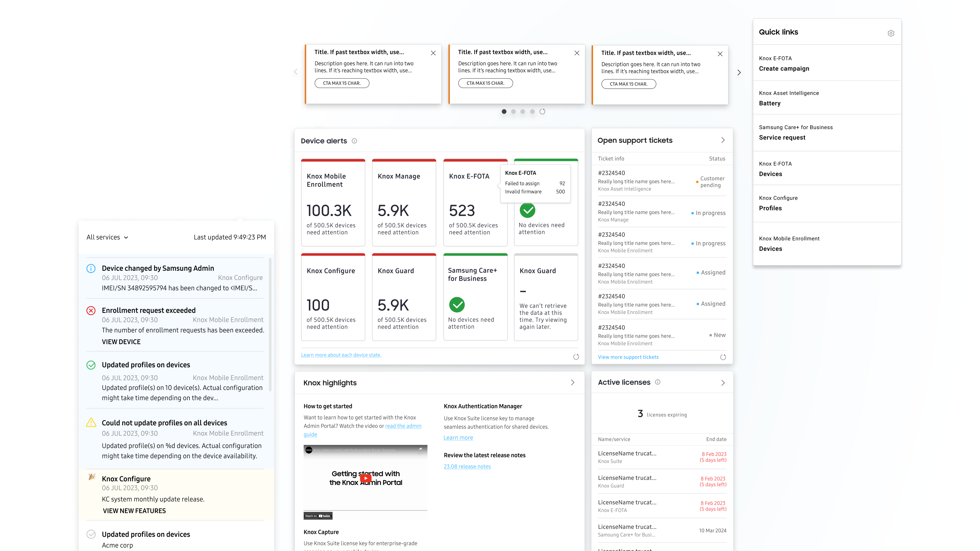Select the third carousel page dot
Viewport: 980px width, 551px height.
click(x=523, y=111)
